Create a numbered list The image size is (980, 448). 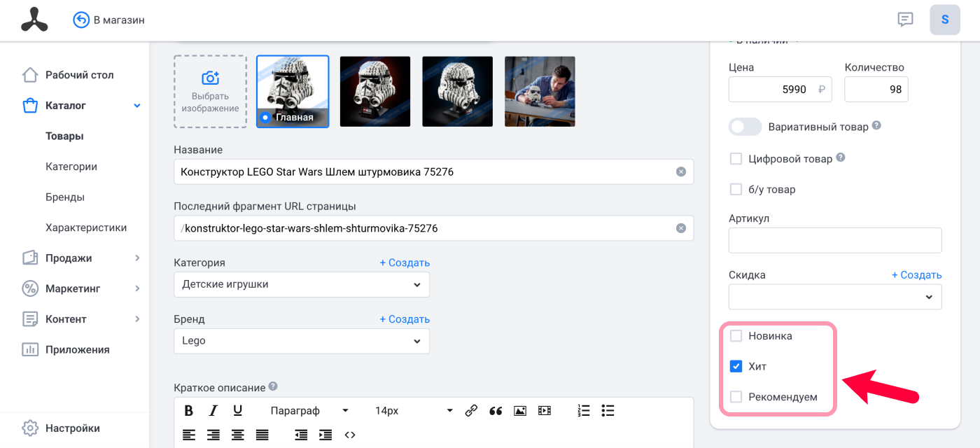(x=583, y=411)
